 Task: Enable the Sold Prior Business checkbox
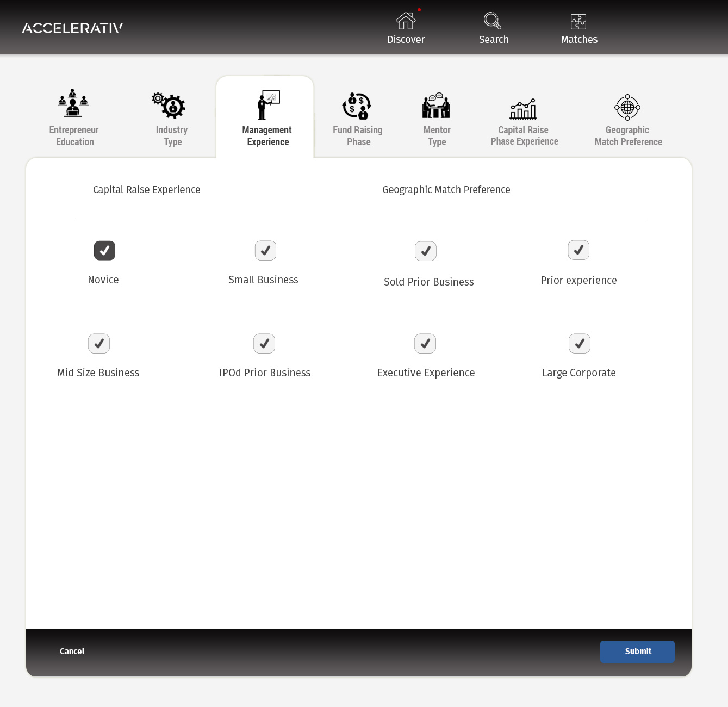point(426,251)
